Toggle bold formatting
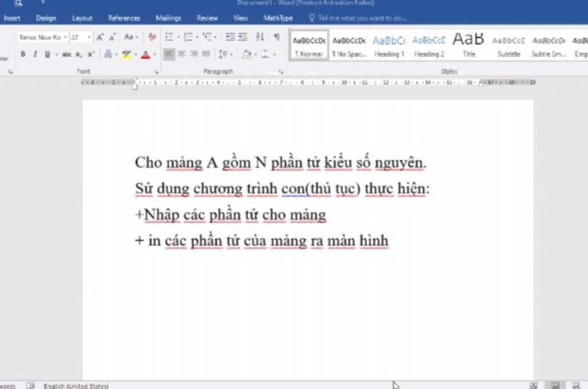This screenshot has width=588, height=389. [x=23, y=55]
